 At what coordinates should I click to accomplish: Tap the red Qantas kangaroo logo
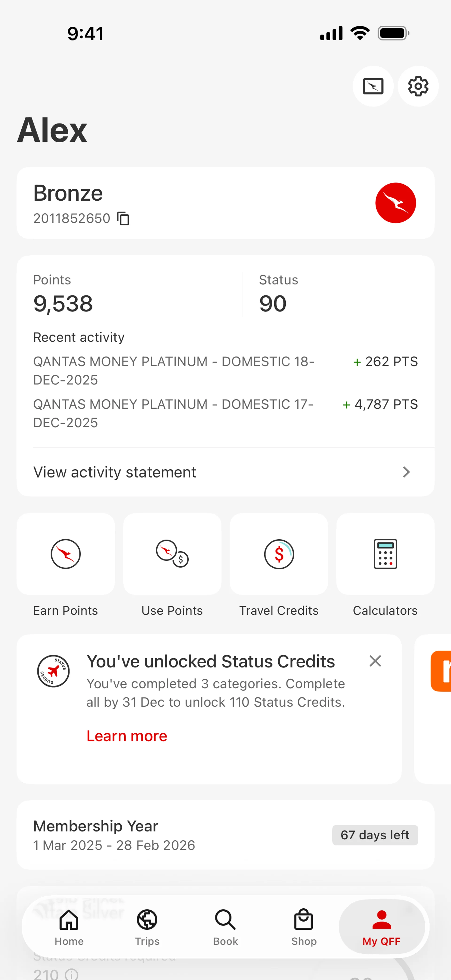[x=395, y=203]
